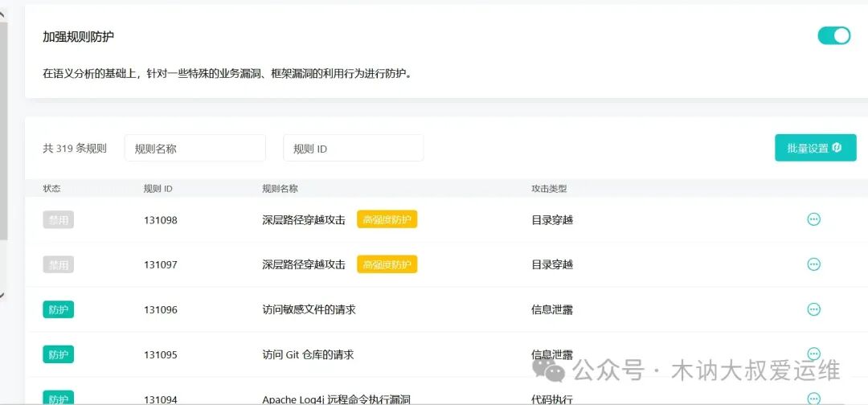Click 防护 status badge of rule 131096
The image size is (868, 405).
58,309
